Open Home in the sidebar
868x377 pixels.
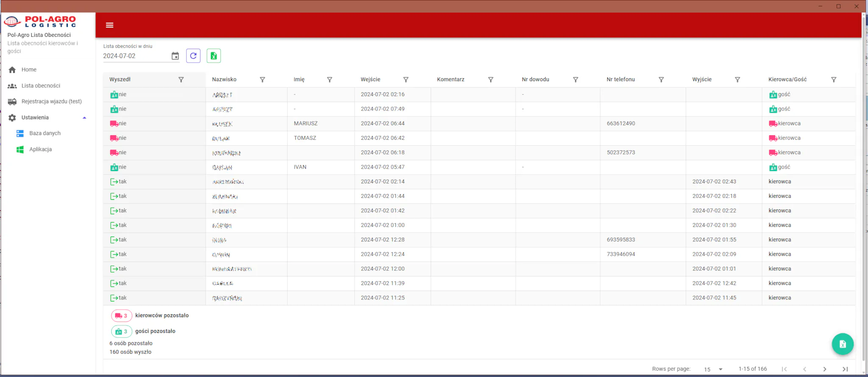click(x=29, y=69)
